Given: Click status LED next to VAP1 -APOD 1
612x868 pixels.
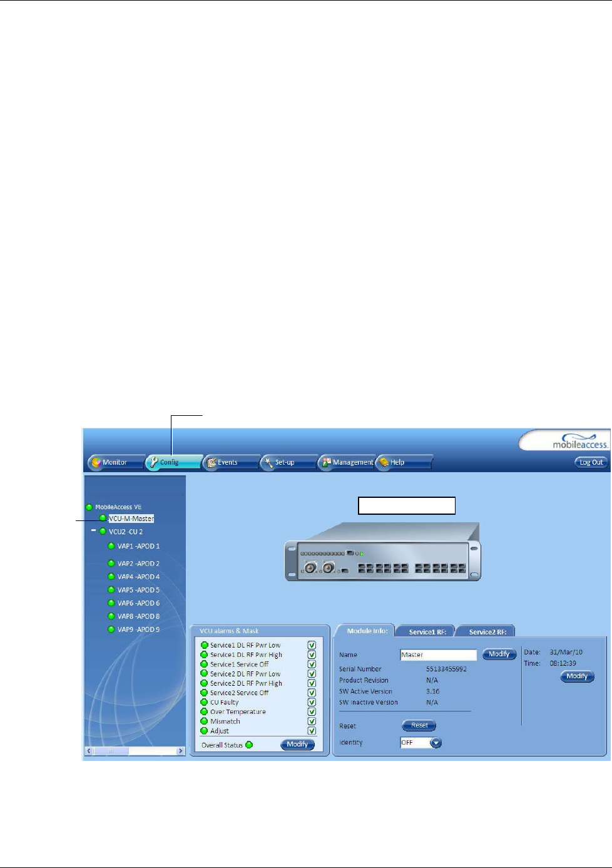Looking at the screenshot, I should (111, 545).
